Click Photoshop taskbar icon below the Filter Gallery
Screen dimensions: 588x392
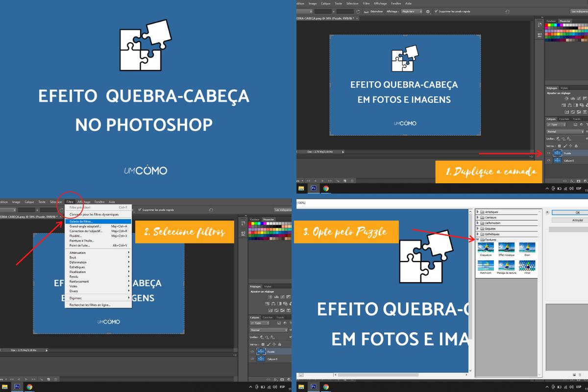313,387
